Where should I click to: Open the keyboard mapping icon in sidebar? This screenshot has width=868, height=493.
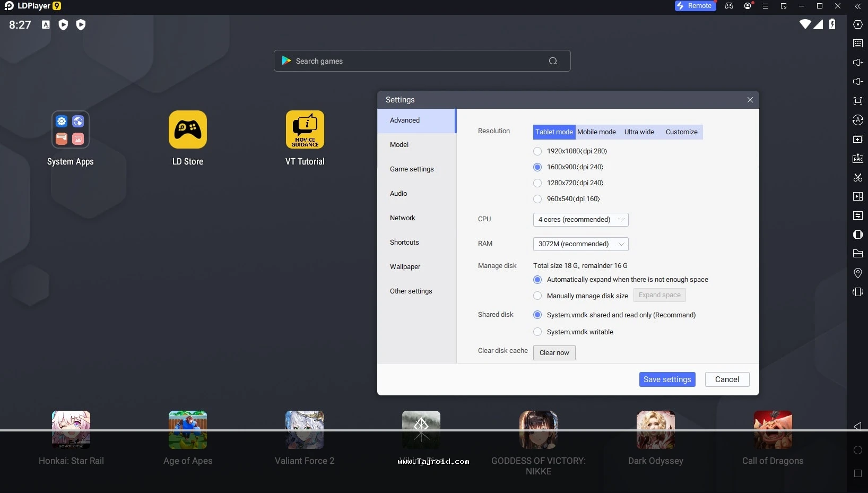tap(857, 44)
